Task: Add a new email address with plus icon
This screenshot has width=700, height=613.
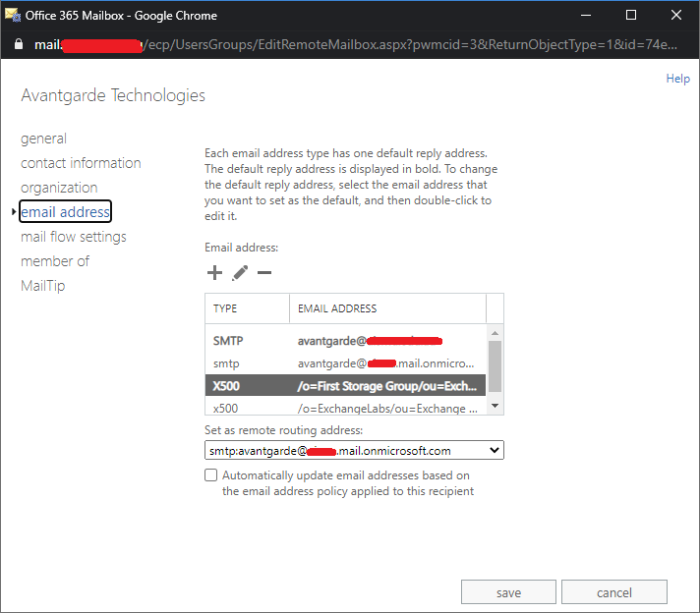Action: 214,272
